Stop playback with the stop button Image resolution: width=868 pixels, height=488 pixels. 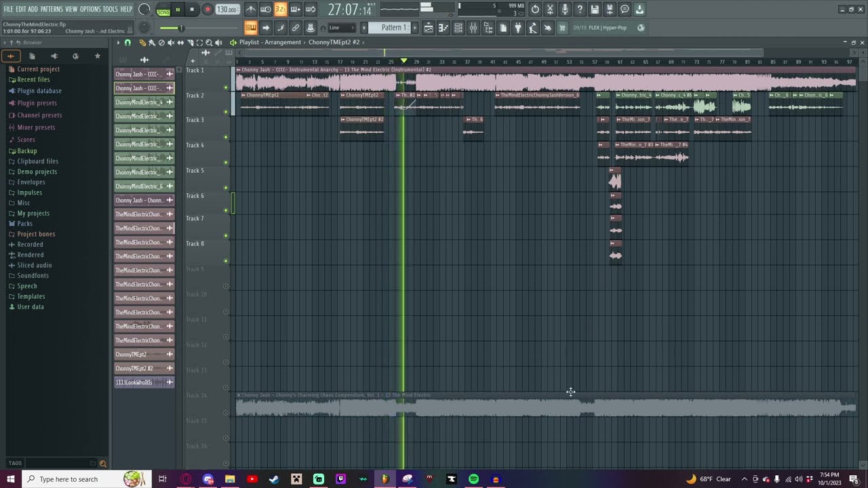coord(192,9)
